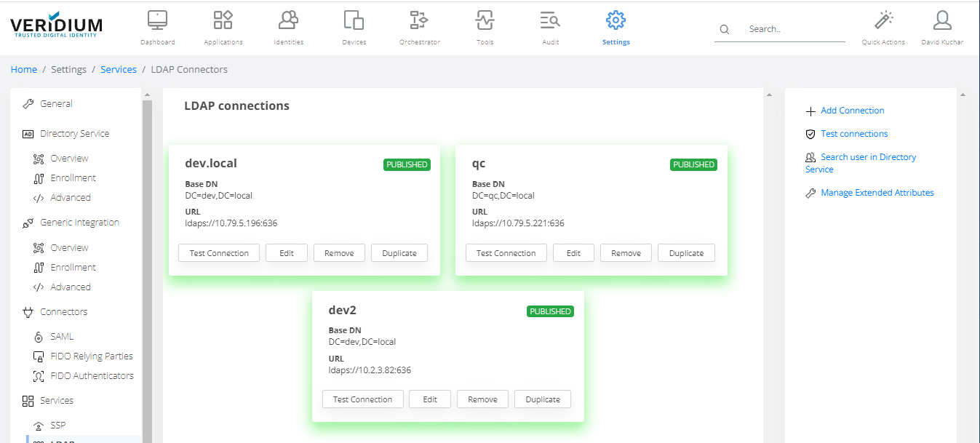Select FIDO Relying Parties in sidebar
Viewport: 980px width, 443px height.
pos(91,356)
